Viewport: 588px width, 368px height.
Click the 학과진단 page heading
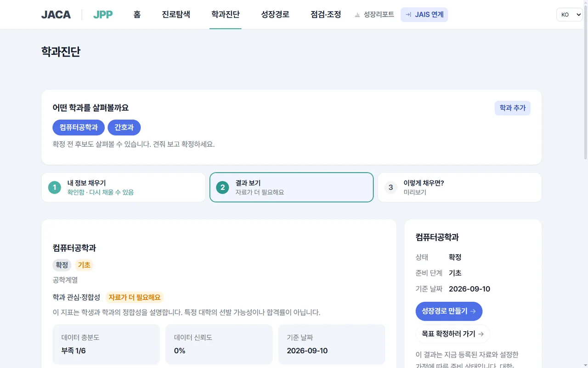[61, 52]
